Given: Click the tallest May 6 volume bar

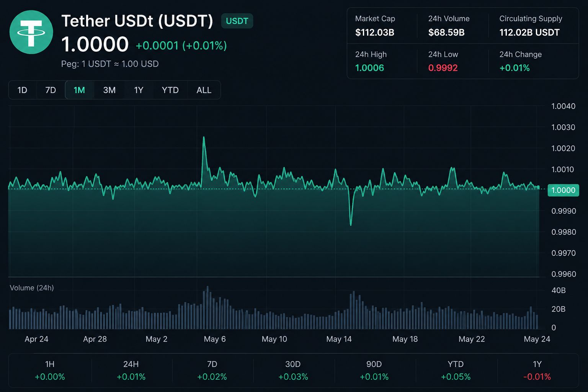Looking at the screenshot, I should (207, 307).
